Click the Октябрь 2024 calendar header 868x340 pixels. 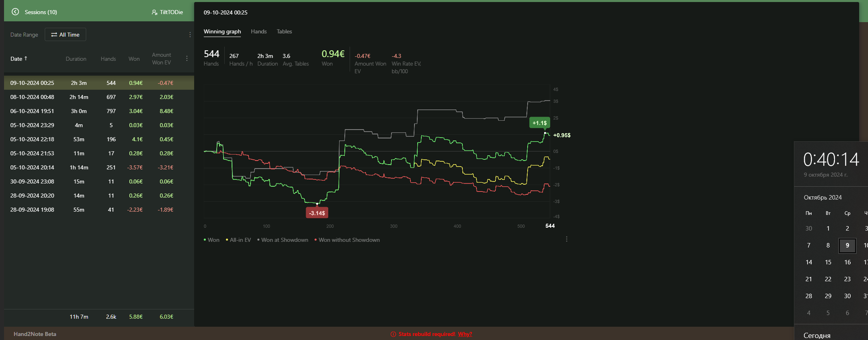822,197
